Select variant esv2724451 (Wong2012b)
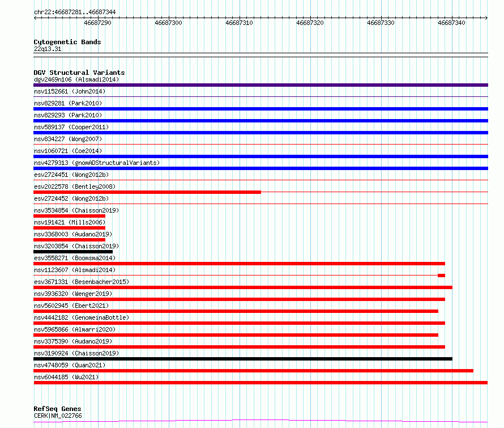The width and height of the screenshot is (504, 428). 71,175
